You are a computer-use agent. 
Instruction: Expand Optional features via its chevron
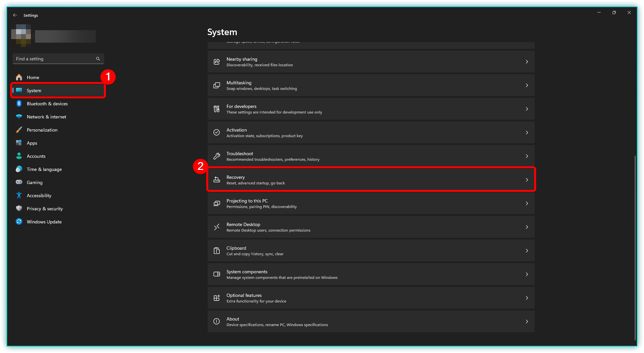[527, 298]
